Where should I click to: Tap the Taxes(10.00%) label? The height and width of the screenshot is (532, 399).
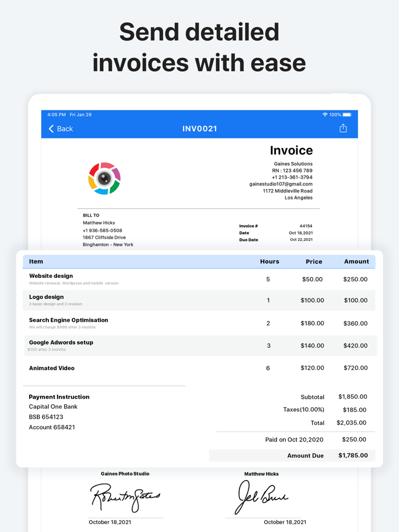[304, 410]
